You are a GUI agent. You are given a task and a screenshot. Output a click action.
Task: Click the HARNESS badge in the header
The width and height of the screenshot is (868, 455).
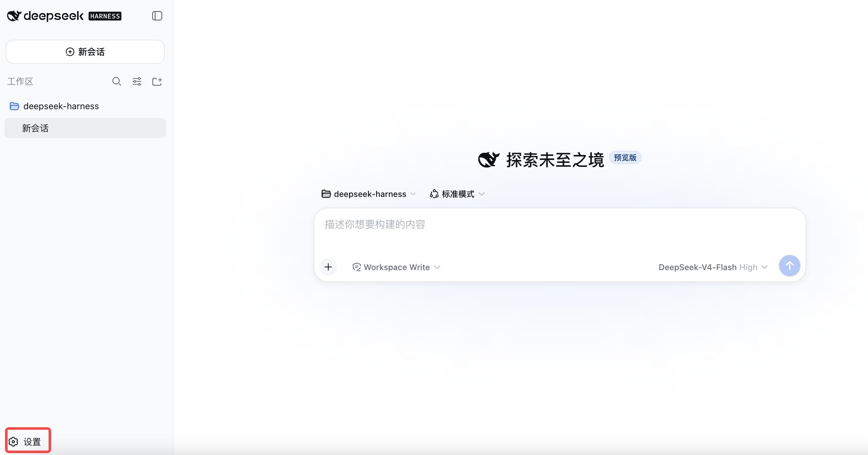[x=105, y=16]
